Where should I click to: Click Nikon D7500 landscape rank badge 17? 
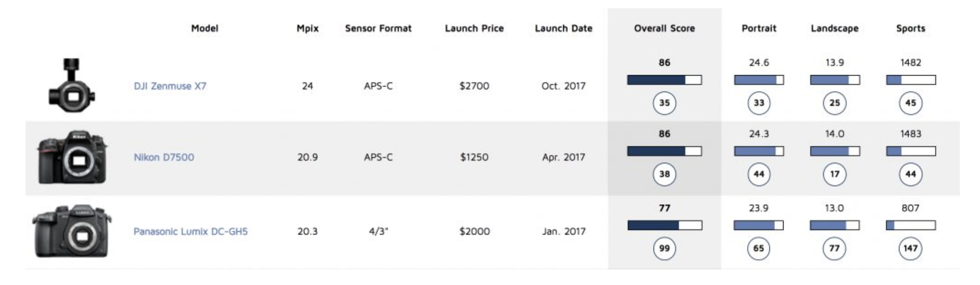(834, 174)
